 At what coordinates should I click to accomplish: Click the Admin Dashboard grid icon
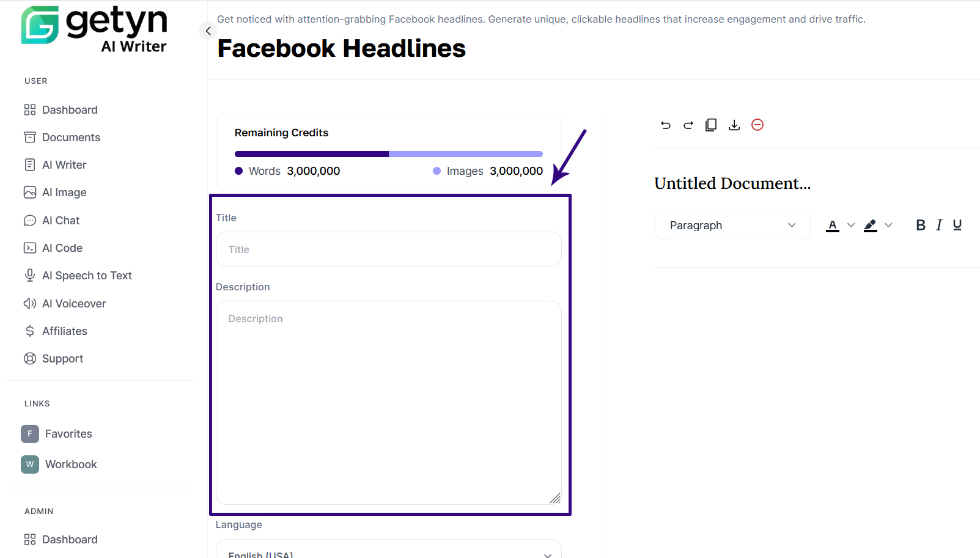tap(30, 540)
